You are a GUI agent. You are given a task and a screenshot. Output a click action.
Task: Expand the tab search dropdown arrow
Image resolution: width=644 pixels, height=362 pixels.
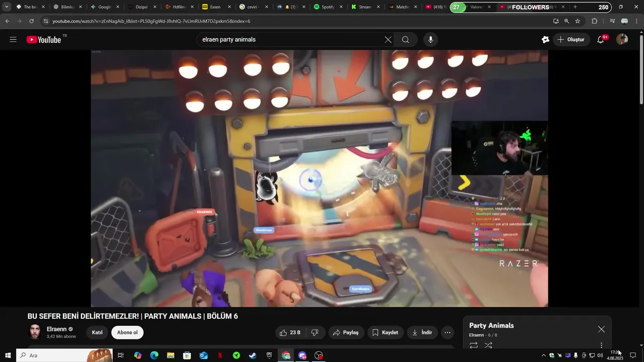click(x=7, y=7)
